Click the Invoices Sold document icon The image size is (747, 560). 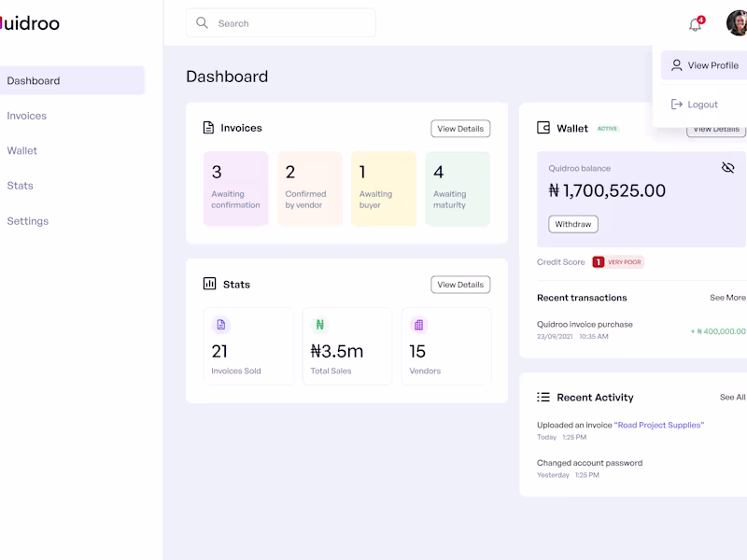coord(221,325)
